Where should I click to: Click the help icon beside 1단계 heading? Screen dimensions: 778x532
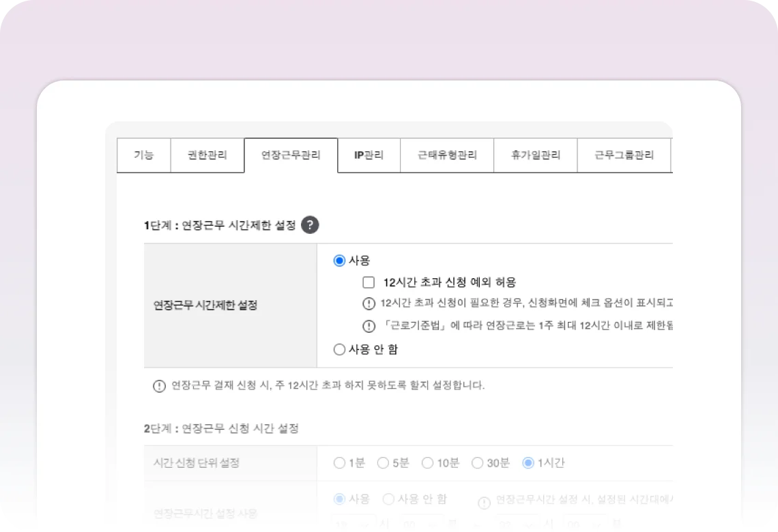coord(310,225)
